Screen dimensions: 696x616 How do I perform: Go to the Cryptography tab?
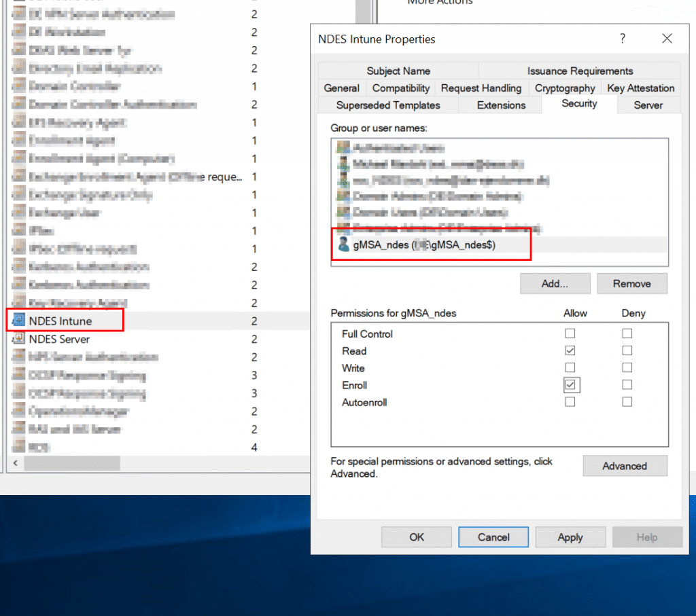[564, 88]
